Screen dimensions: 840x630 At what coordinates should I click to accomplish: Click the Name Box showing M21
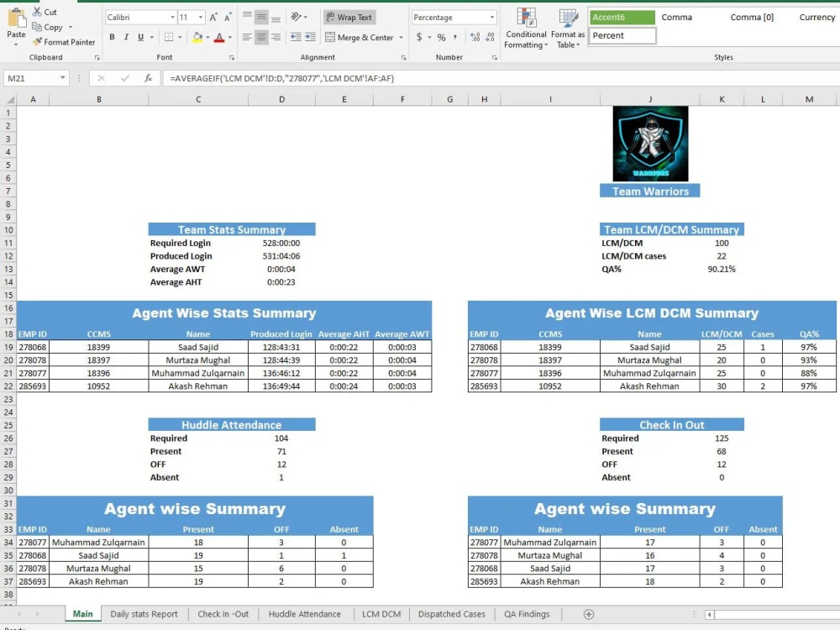tap(36, 78)
